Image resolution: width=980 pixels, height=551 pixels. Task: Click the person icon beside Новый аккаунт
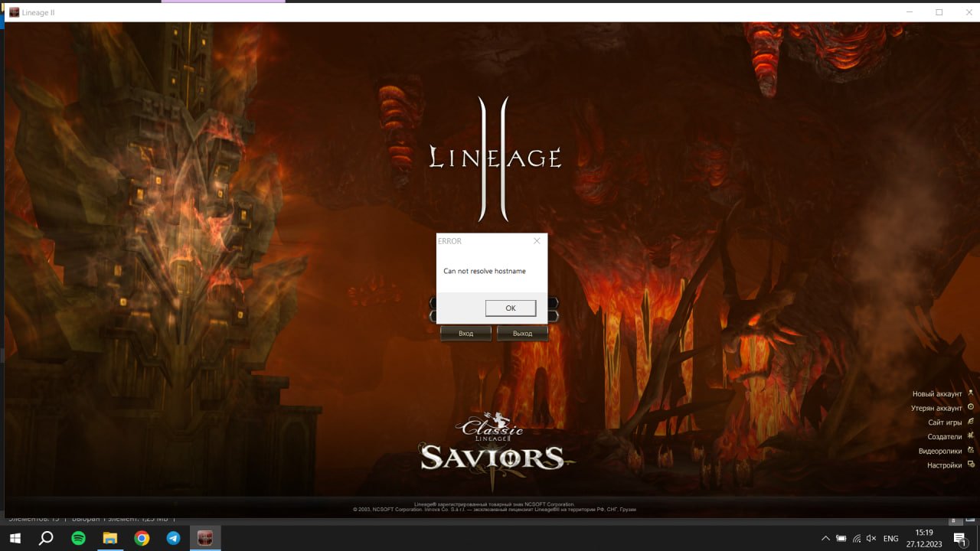971,393
